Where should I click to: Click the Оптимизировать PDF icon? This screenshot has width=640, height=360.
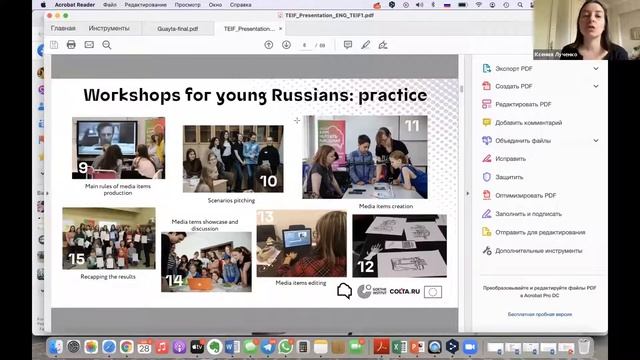[x=487, y=195]
